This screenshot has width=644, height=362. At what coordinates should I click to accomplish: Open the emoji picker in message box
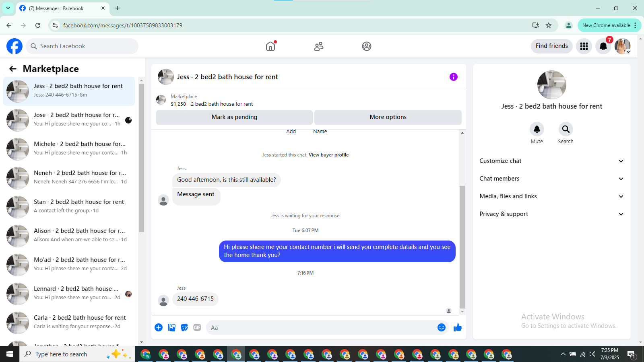coord(442,327)
